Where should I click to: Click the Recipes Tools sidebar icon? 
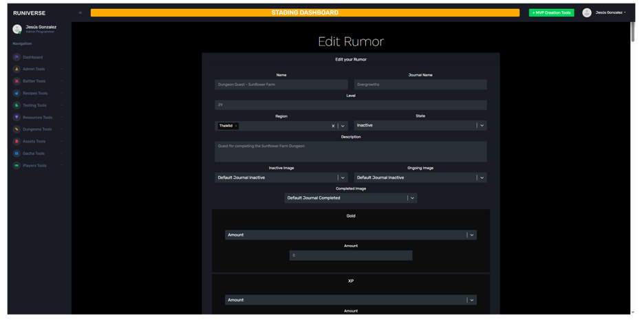[17, 93]
